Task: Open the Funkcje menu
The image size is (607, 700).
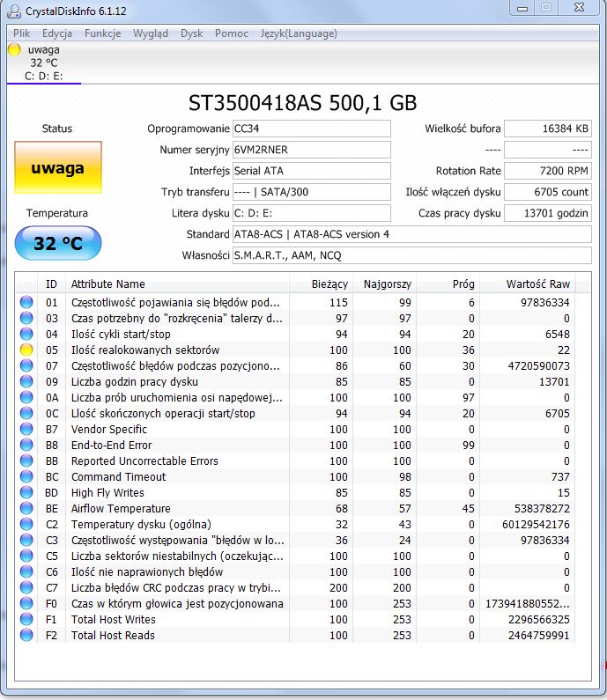Action: click(103, 33)
